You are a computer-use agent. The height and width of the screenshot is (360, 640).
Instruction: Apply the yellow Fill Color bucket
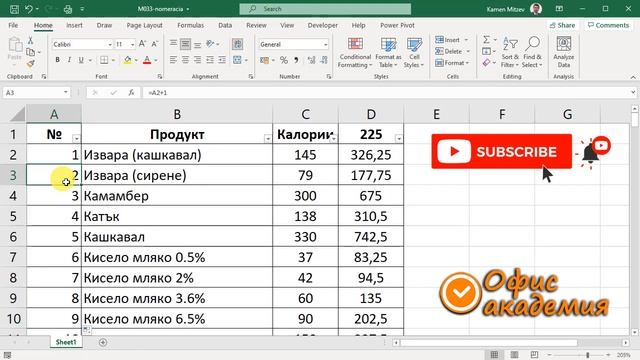coord(128,60)
